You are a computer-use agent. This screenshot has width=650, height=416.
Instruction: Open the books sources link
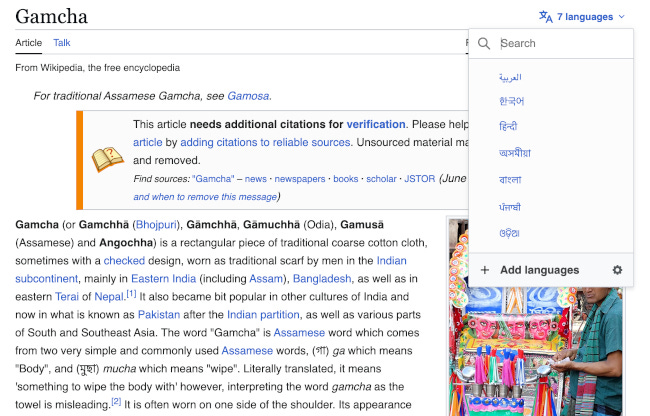pos(346,179)
